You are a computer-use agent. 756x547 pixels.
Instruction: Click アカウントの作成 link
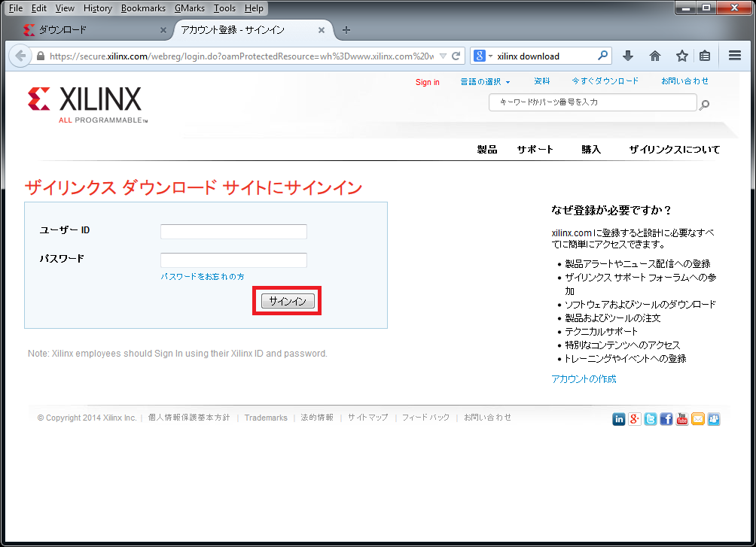584,379
